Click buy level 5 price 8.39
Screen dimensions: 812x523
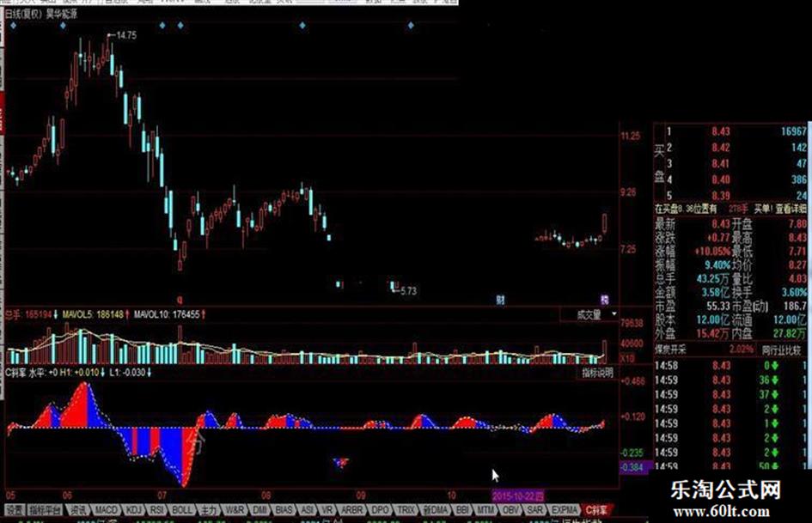pos(720,196)
